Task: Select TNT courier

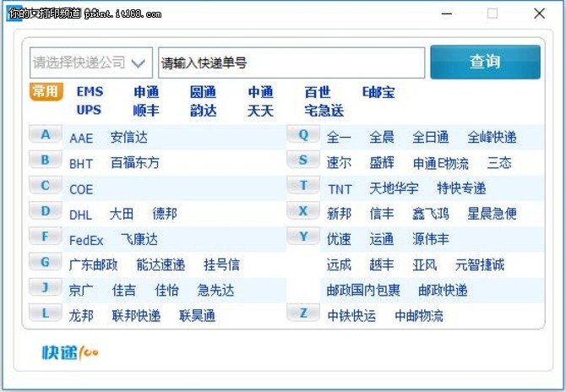Action: coord(340,189)
